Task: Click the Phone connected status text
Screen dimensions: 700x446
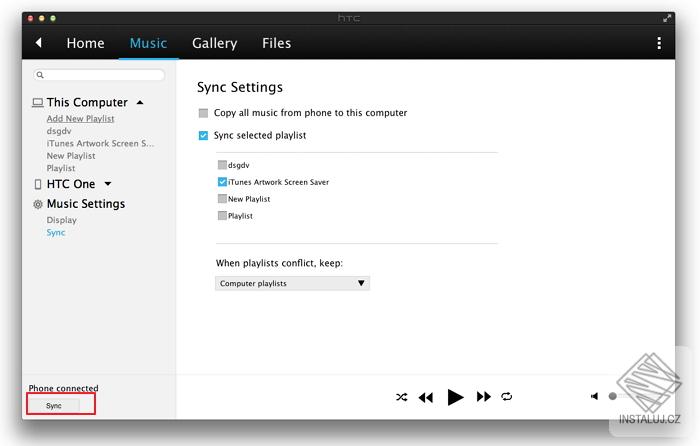Action: (63, 388)
